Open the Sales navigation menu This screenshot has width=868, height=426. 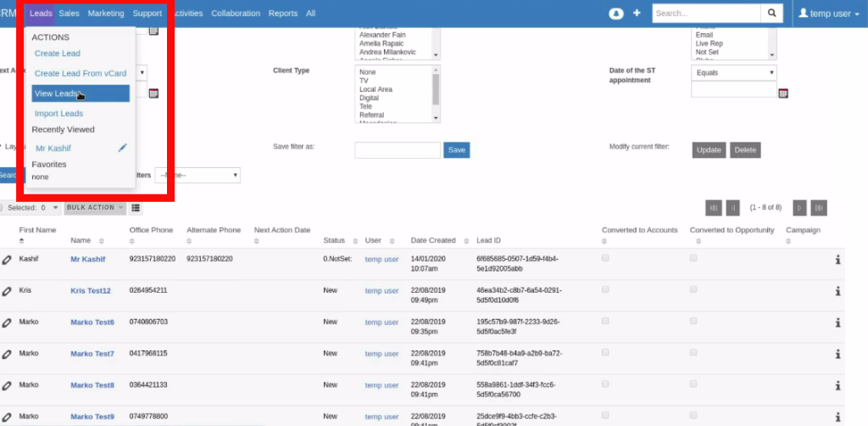70,14
